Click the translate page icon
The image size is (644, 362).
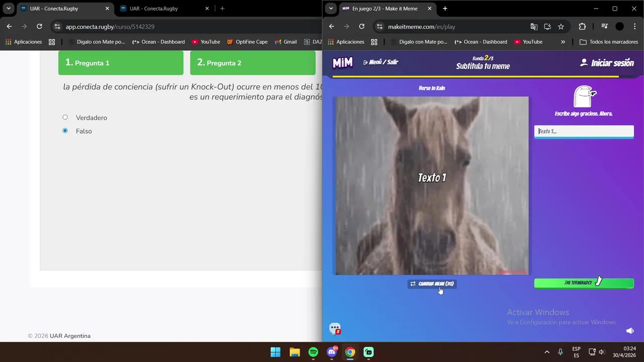pyautogui.click(x=534, y=27)
